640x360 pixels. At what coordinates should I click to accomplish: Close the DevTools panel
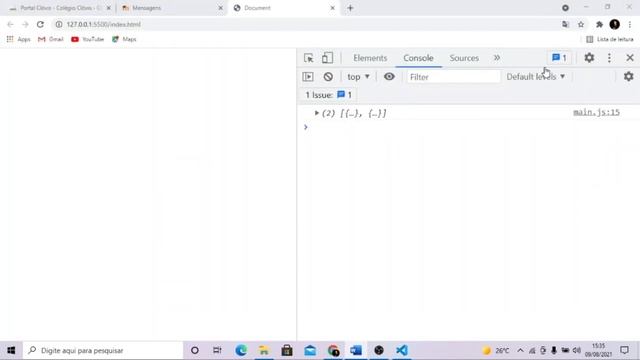(x=630, y=58)
